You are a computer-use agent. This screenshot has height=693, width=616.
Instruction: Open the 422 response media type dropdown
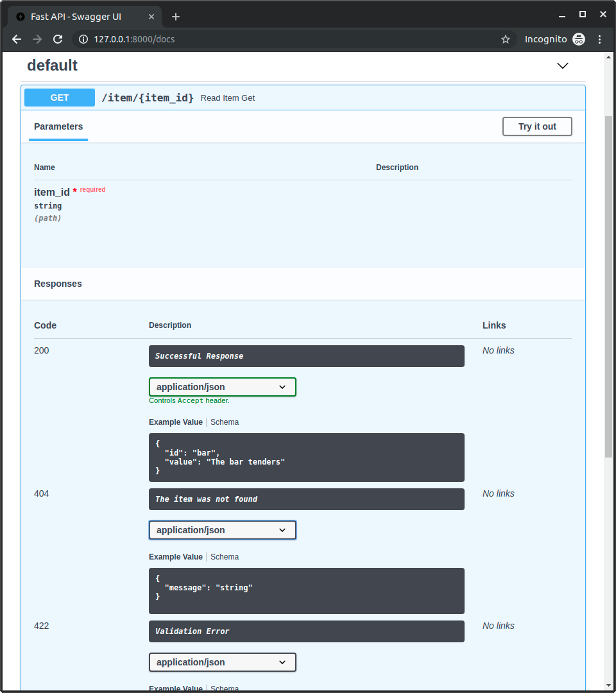coord(222,662)
